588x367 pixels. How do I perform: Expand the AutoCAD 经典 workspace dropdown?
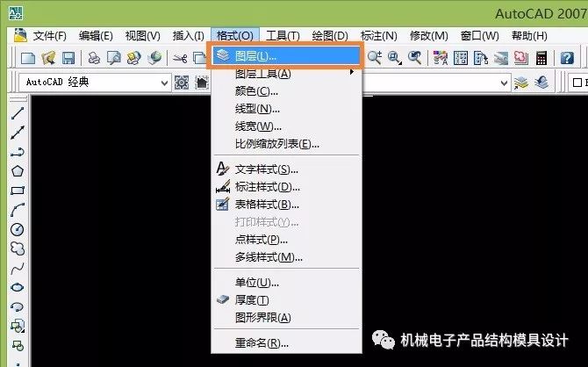pos(164,83)
